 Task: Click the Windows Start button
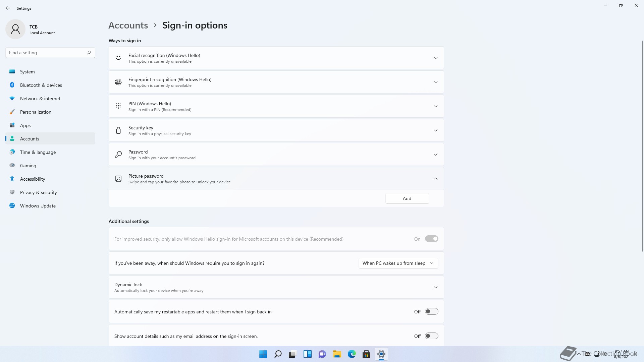pos(263,354)
